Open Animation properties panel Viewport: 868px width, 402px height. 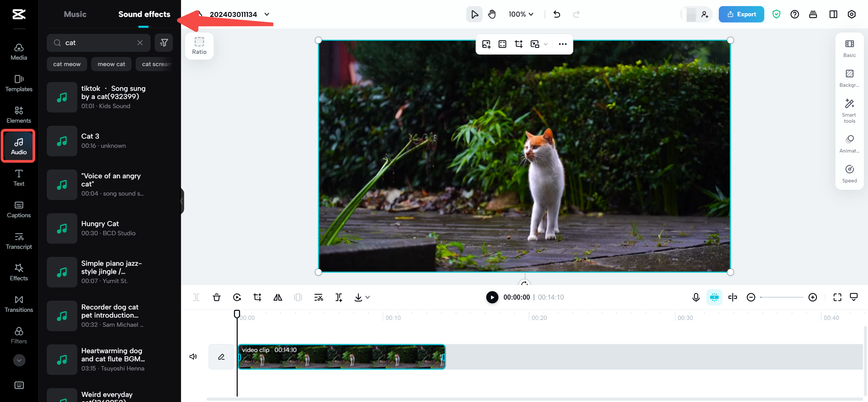[x=850, y=144]
